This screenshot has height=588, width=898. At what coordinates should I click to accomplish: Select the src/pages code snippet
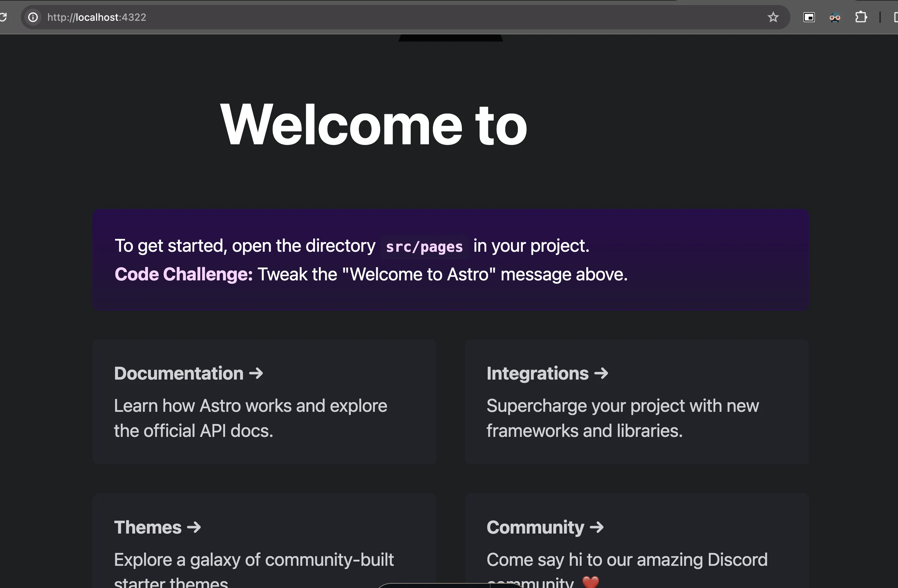click(x=424, y=247)
